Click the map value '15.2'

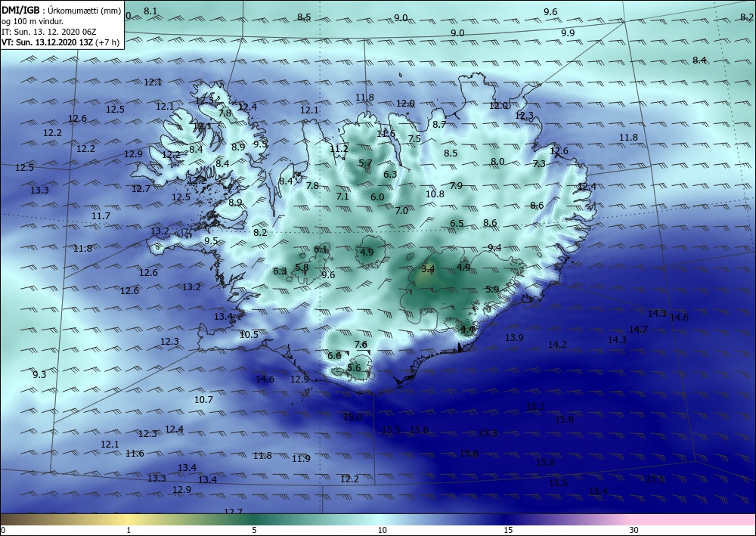535,406
